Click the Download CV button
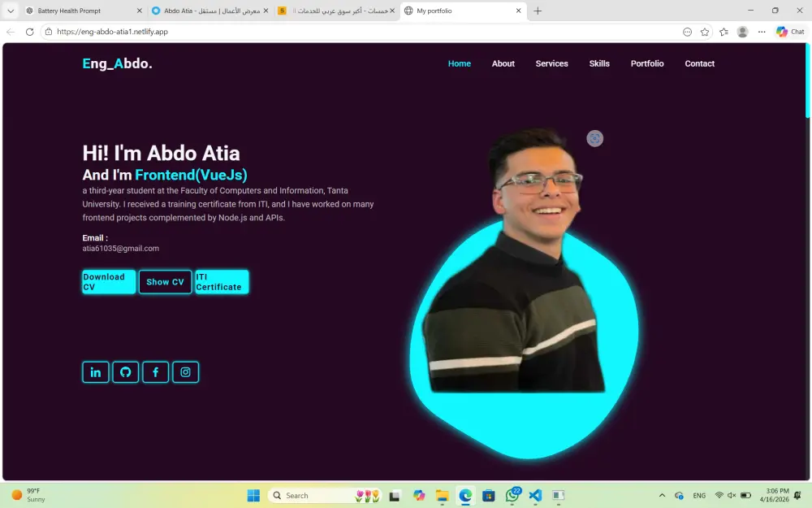Image resolution: width=812 pixels, height=508 pixels. click(x=109, y=282)
